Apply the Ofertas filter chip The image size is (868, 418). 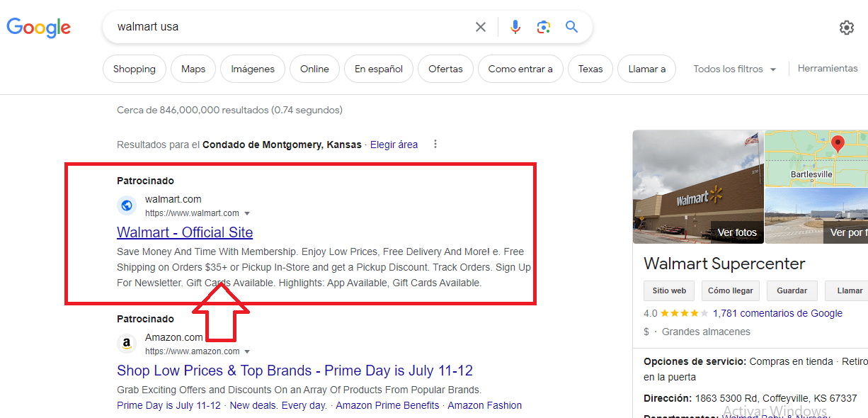point(445,69)
